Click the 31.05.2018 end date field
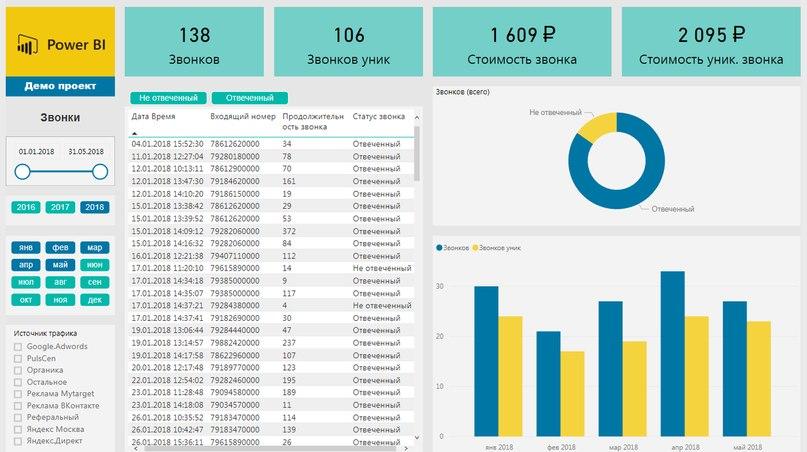The image size is (807, 452). (86, 152)
